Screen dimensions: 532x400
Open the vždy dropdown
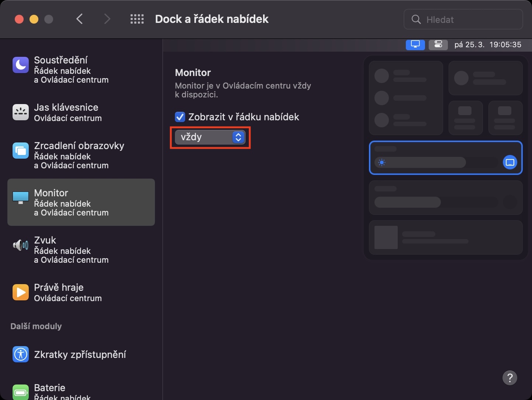pyautogui.click(x=210, y=137)
